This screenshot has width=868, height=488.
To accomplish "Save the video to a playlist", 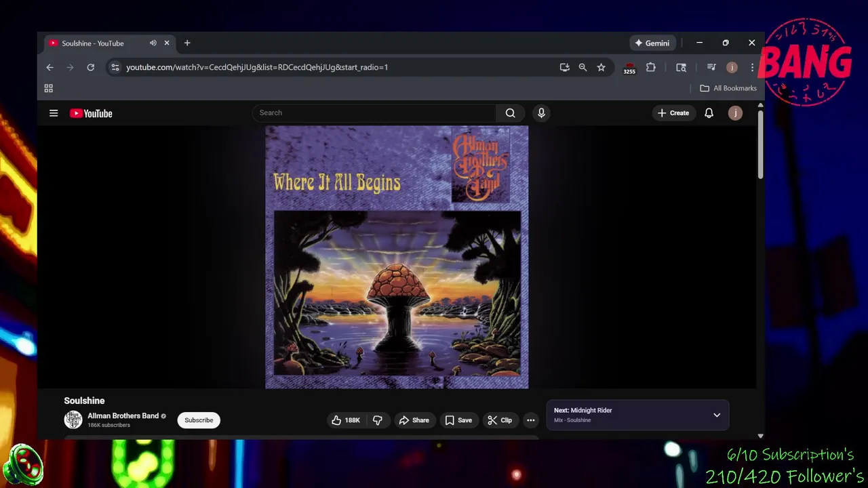I will 458,420.
